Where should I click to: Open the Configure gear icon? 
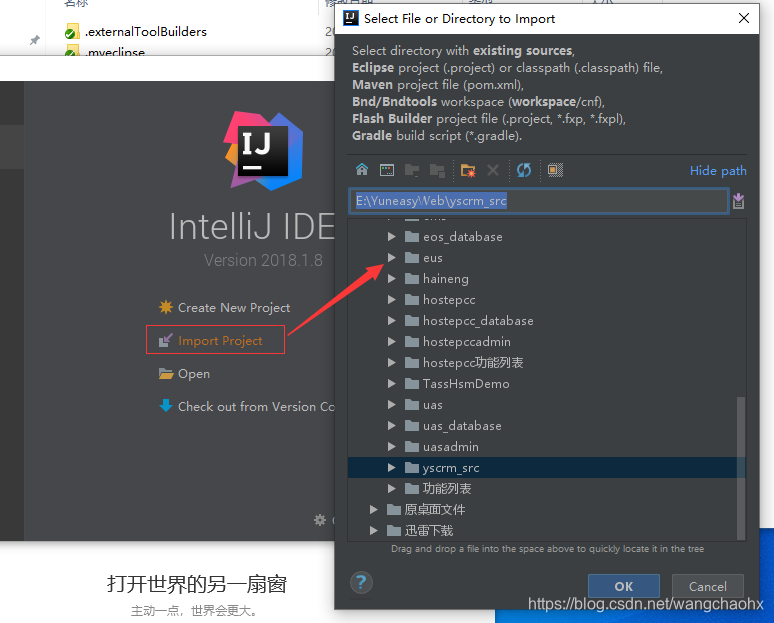[320, 520]
